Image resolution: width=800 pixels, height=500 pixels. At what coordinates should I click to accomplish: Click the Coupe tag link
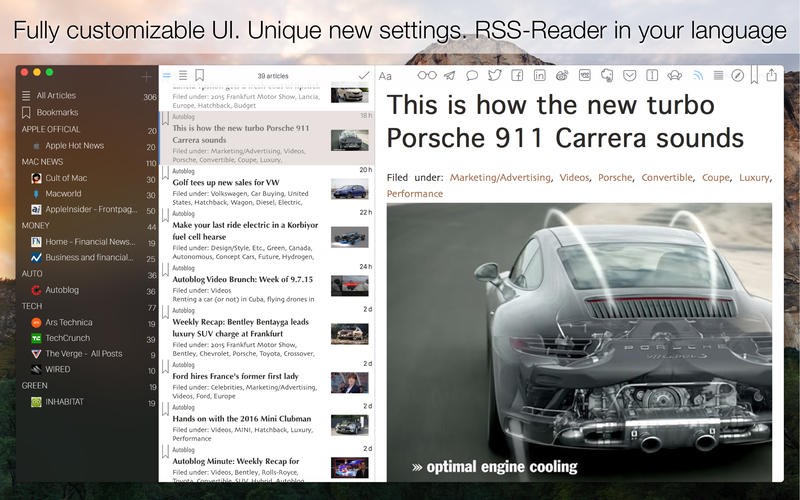[716, 178]
